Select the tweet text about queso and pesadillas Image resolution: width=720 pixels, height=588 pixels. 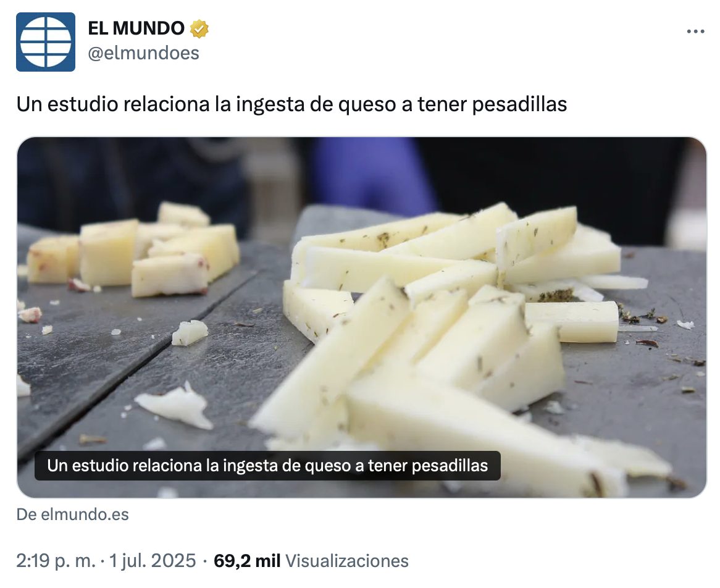291,104
